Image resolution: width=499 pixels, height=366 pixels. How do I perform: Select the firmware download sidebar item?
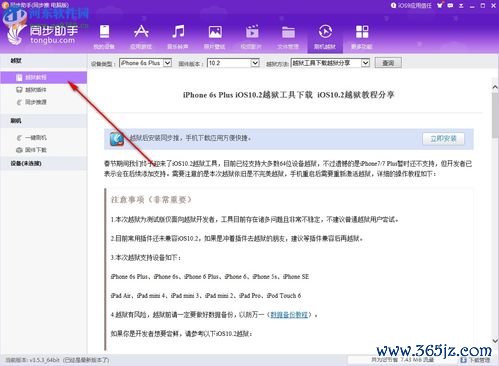36,150
